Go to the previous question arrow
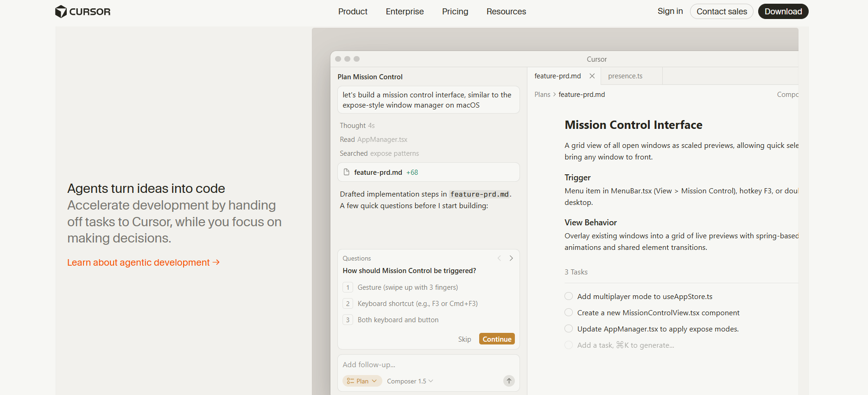 499,258
